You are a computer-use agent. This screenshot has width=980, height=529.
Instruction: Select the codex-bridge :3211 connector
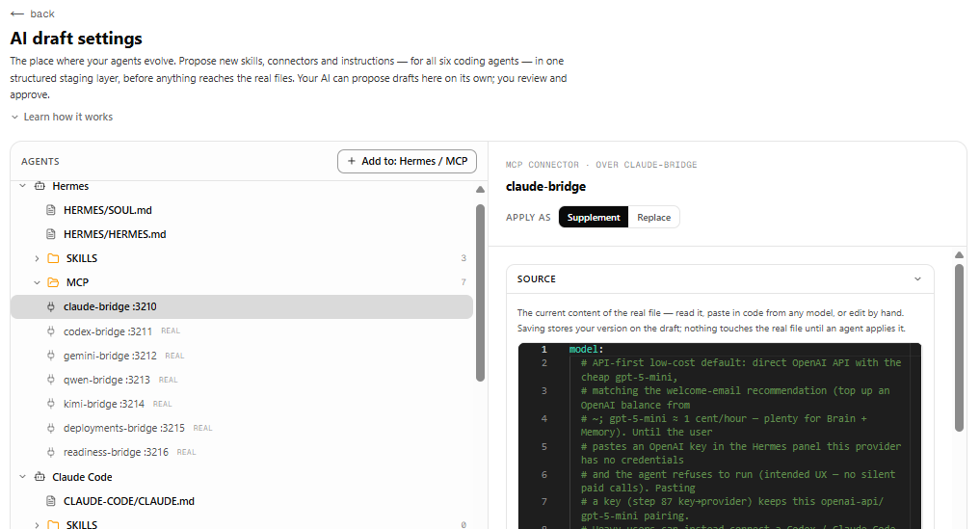(x=108, y=331)
